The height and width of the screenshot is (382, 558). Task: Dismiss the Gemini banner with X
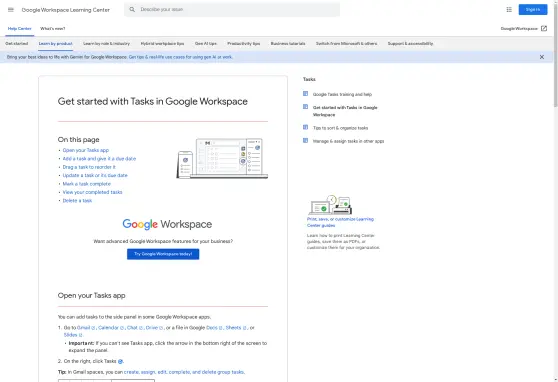[x=542, y=57]
